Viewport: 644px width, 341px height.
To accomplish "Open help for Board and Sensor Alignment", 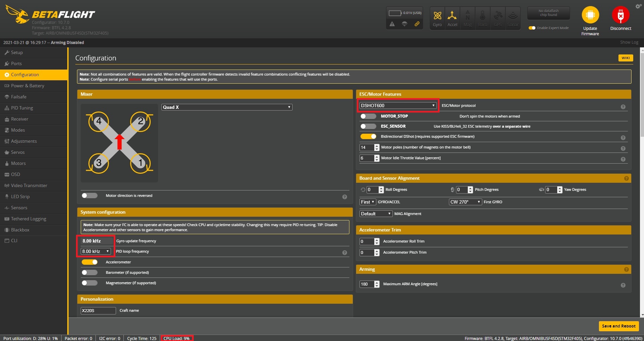I will [627, 178].
